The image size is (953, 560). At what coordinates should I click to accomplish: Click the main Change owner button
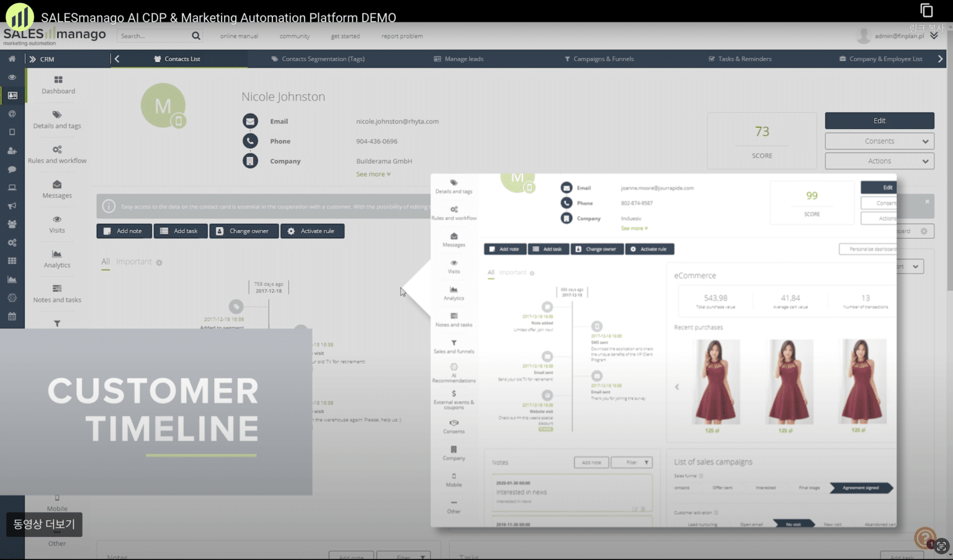pos(244,231)
